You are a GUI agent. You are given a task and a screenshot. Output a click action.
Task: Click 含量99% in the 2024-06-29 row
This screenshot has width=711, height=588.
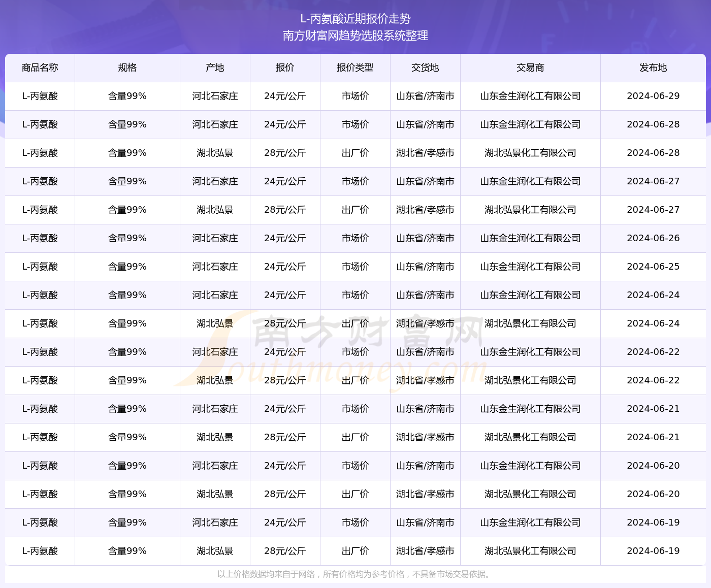click(127, 96)
